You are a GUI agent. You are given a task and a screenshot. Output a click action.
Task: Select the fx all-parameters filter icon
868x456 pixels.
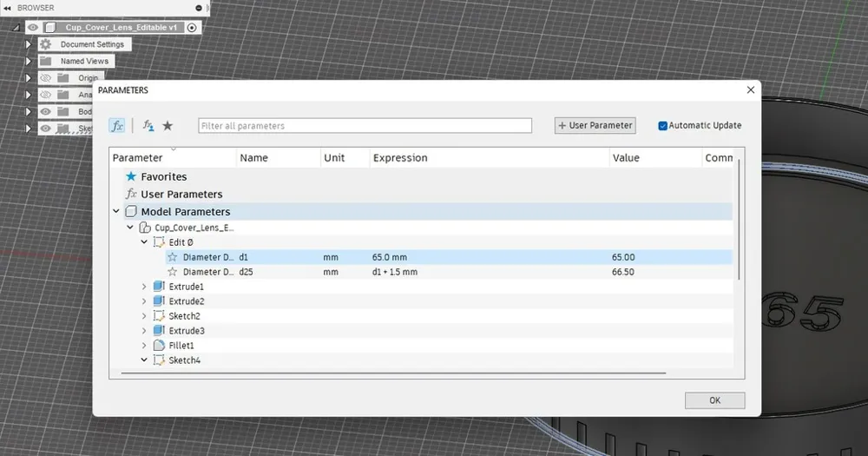pyautogui.click(x=117, y=126)
